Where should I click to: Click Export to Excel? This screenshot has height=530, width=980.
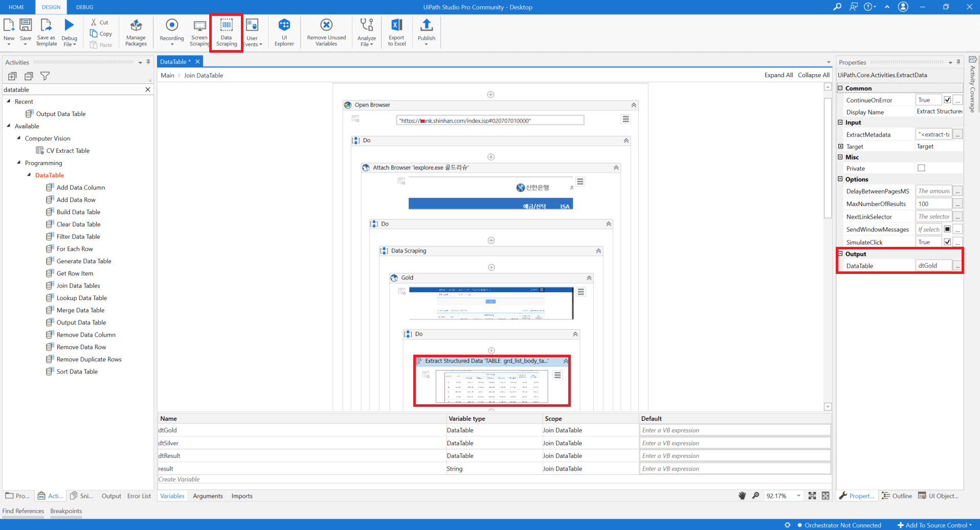pos(396,32)
